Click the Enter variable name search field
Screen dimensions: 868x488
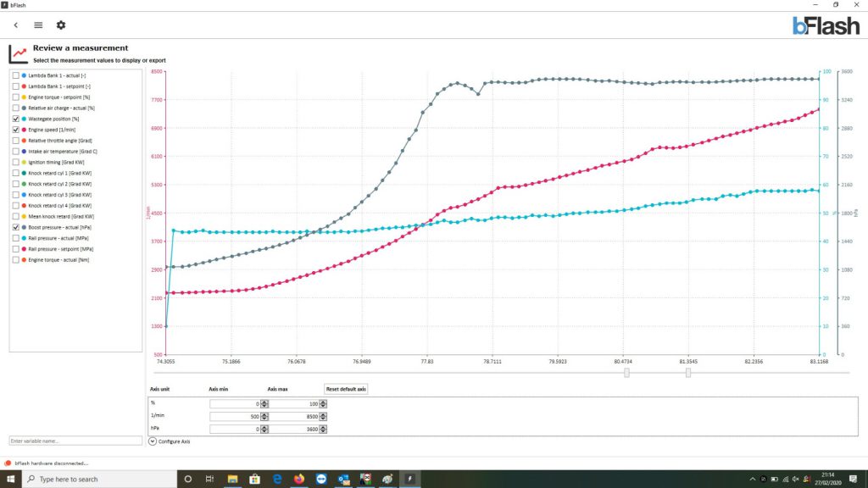pyautogui.click(x=75, y=441)
